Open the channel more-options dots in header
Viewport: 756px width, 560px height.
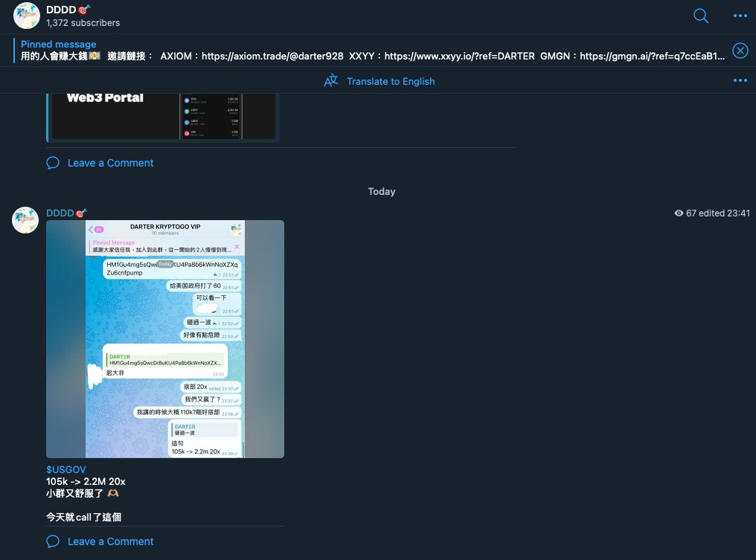point(740,16)
